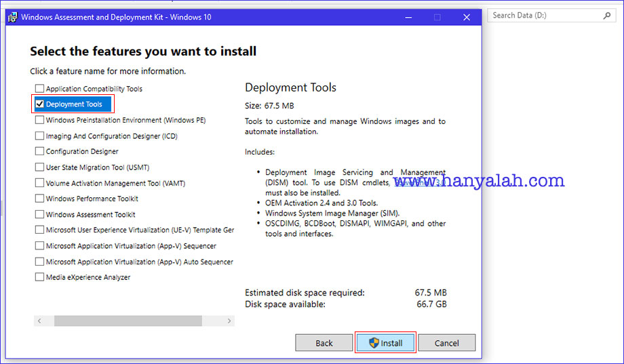
Task: Select the Deployment Tools feature name
Action: tap(74, 104)
